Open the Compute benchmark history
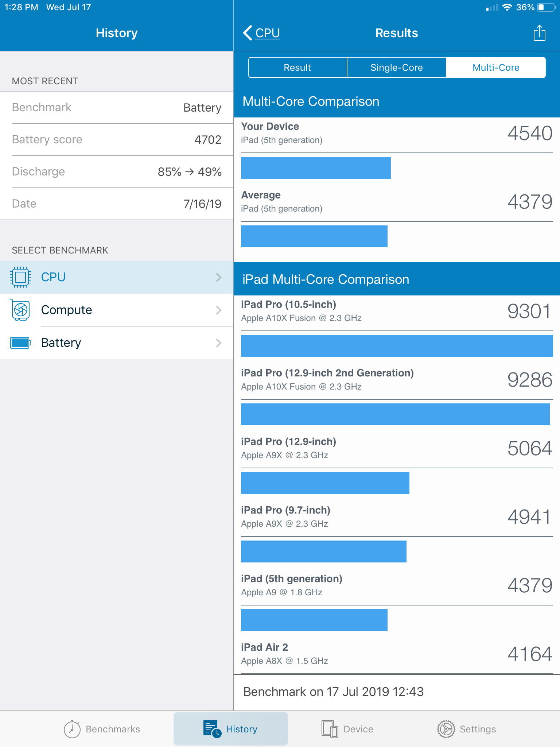This screenshot has width=560, height=747. (117, 310)
